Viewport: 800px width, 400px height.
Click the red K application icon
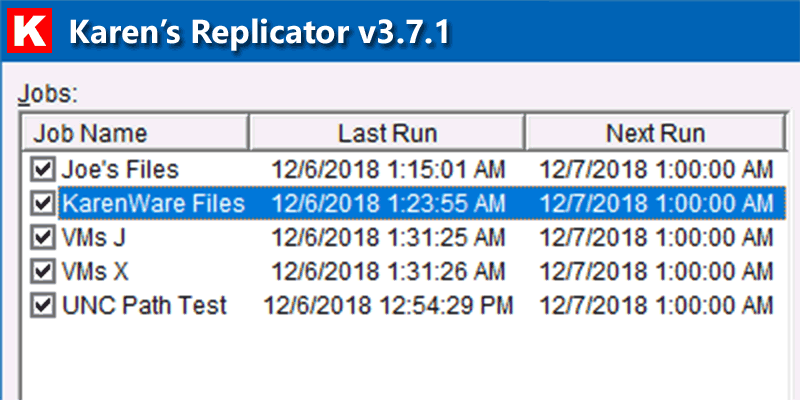tap(29, 31)
